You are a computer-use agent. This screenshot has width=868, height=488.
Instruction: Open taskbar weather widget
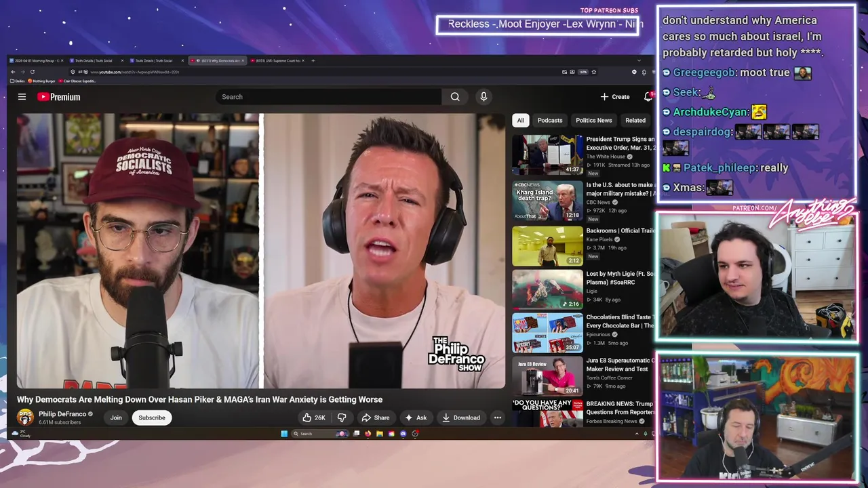22,434
